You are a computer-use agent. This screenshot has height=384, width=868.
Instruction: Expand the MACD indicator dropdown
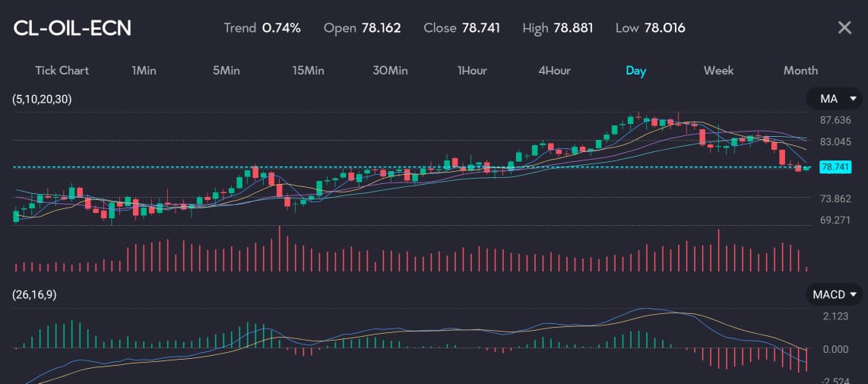point(835,294)
